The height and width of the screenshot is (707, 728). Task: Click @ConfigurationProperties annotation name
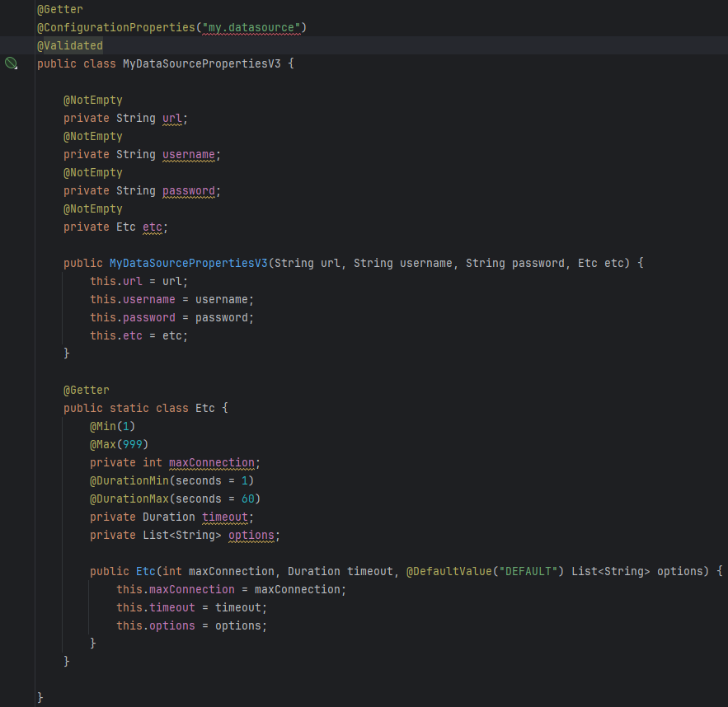(116, 27)
